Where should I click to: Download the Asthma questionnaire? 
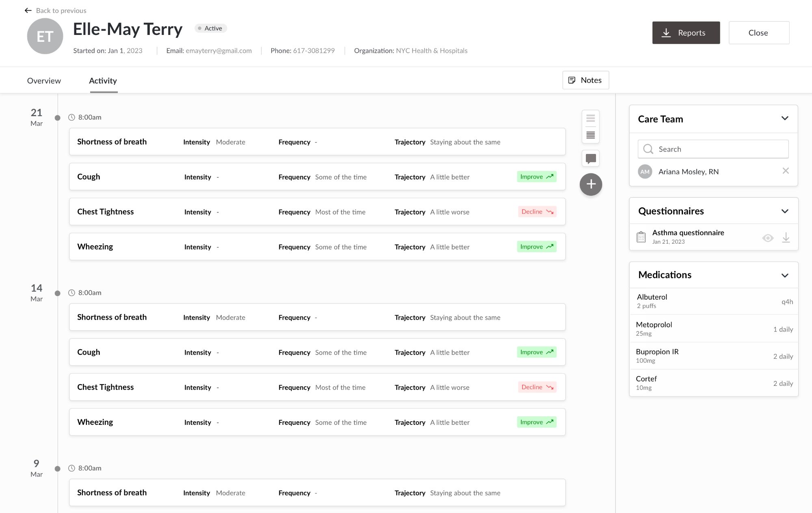click(x=786, y=238)
